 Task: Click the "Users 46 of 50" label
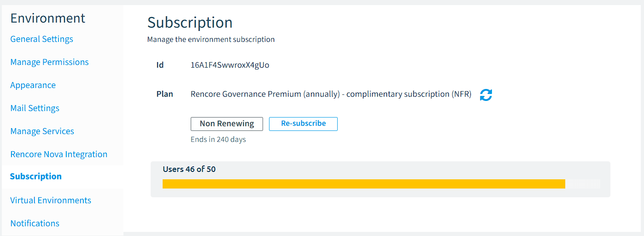(x=189, y=169)
